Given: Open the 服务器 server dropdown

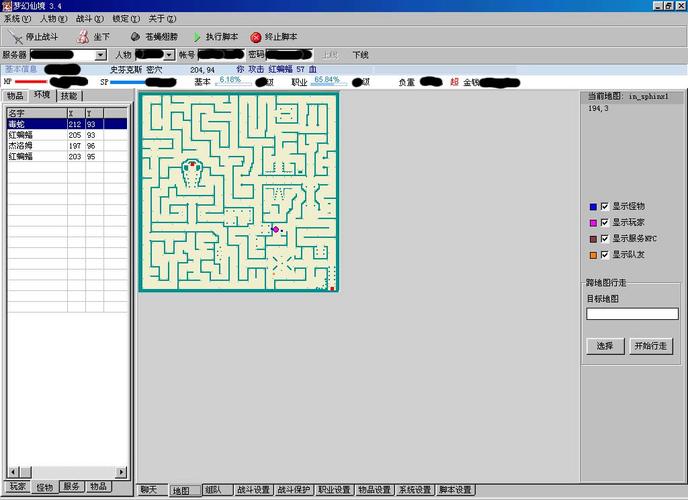Looking at the screenshot, I should pyautogui.click(x=101, y=55).
